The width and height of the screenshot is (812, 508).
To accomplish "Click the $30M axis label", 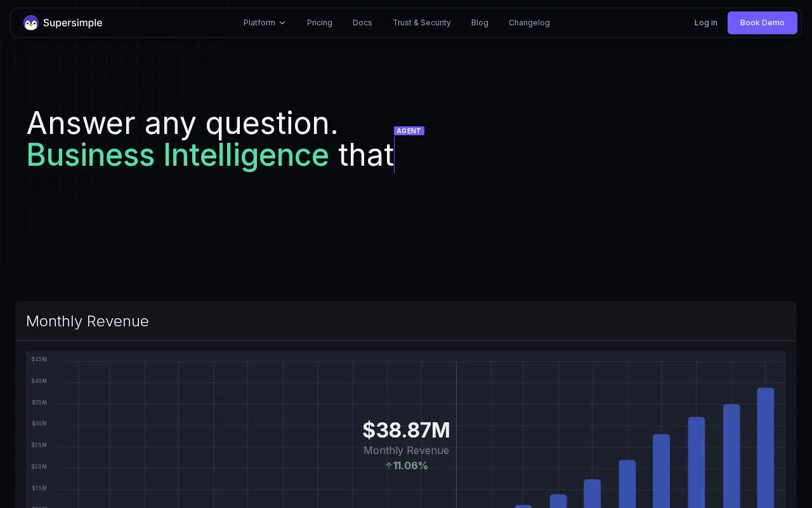I will pos(39,424).
